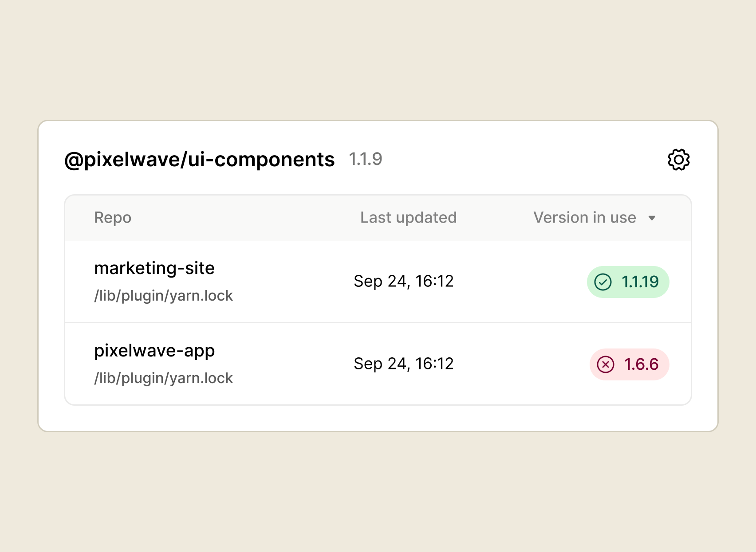Screen dimensions: 756x552
Task: Toggle sort direction on Version in use
Action: click(x=652, y=218)
